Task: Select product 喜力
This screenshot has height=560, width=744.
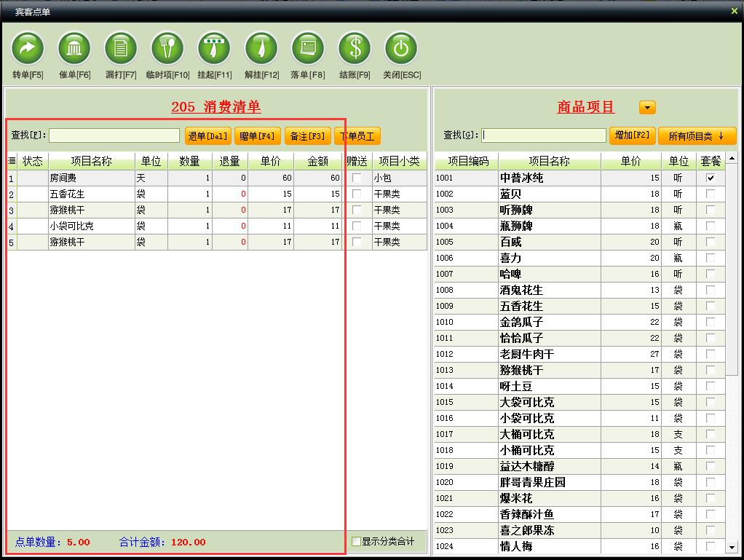Action: tap(579, 258)
